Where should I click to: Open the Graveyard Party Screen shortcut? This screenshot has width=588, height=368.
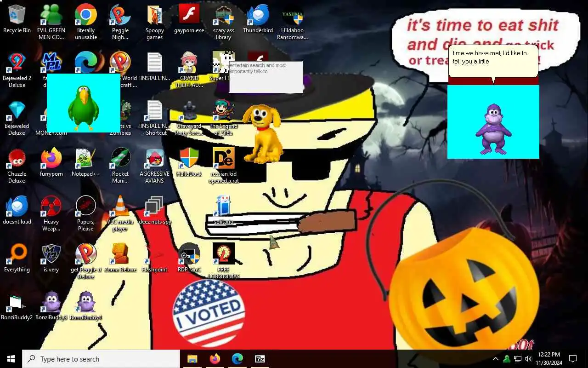point(189,118)
